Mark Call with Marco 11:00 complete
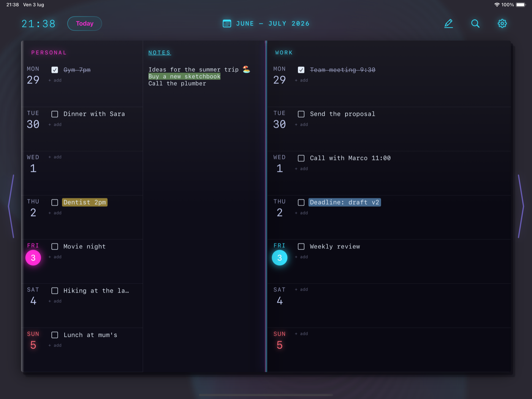532x399 pixels. [301, 158]
